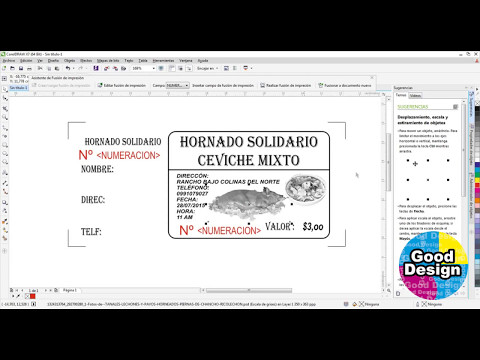This screenshot has width=480, height=360.
Task: Select the Shape tool in toolbox
Action: (5, 98)
